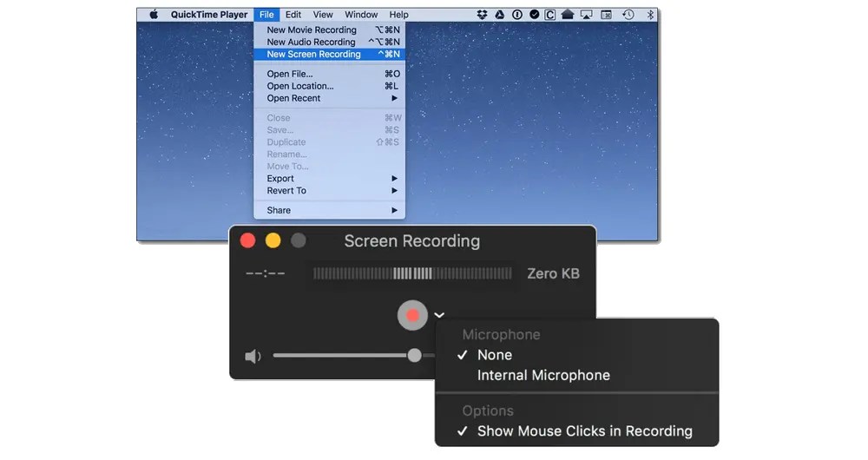Click the house-shaped menu bar icon

click(568, 15)
